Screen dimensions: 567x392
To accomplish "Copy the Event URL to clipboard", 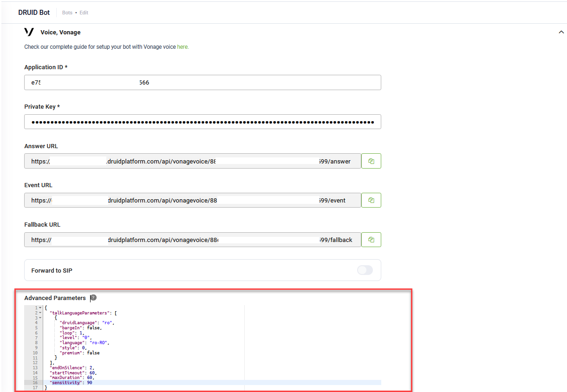I will (x=371, y=200).
